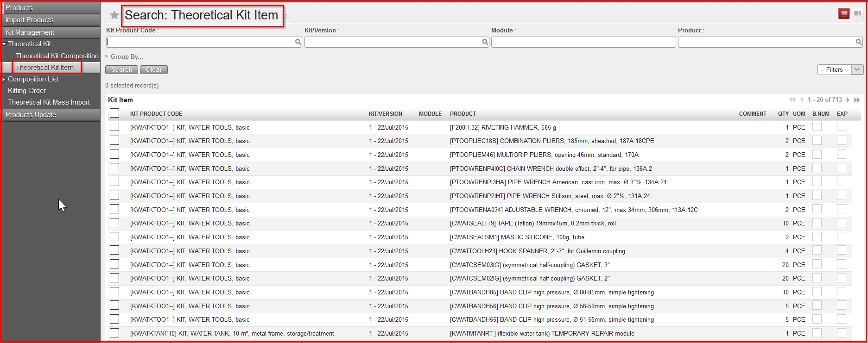This screenshot has width=868, height=343.
Task: Click search icon in Product field
Action: click(858, 42)
